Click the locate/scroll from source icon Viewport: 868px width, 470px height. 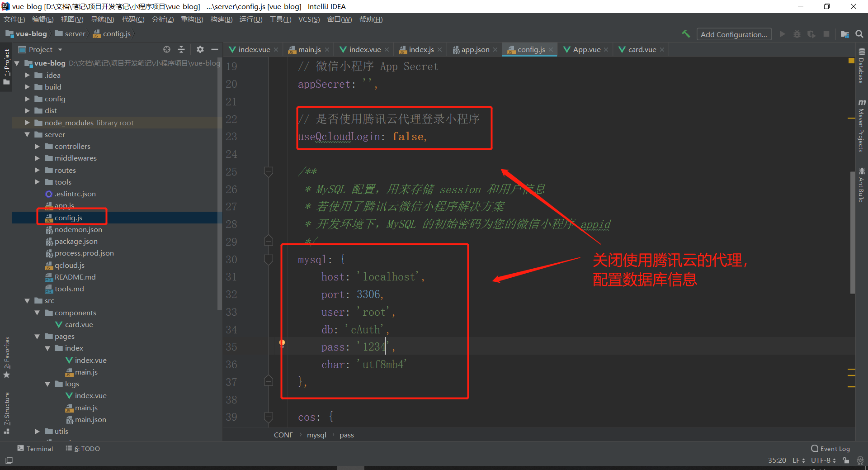[167, 49]
